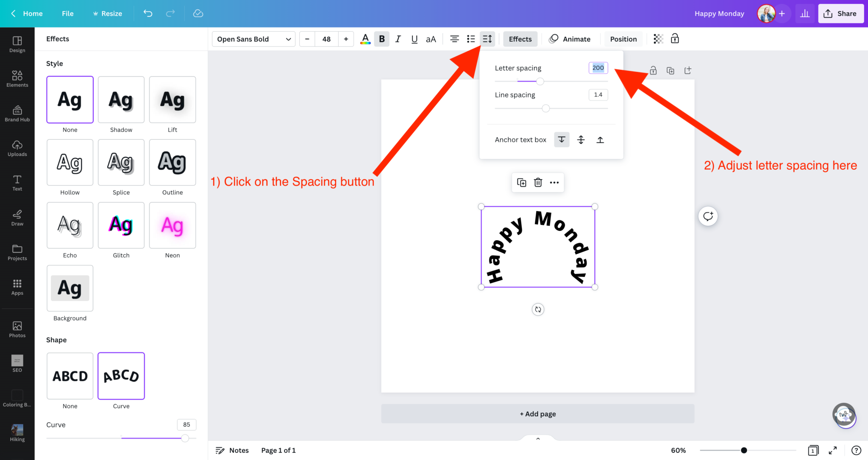This screenshot has height=460, width=868.
Task: Increase font size with plus button
Action: pyautogui.click(x=346, y=39)
